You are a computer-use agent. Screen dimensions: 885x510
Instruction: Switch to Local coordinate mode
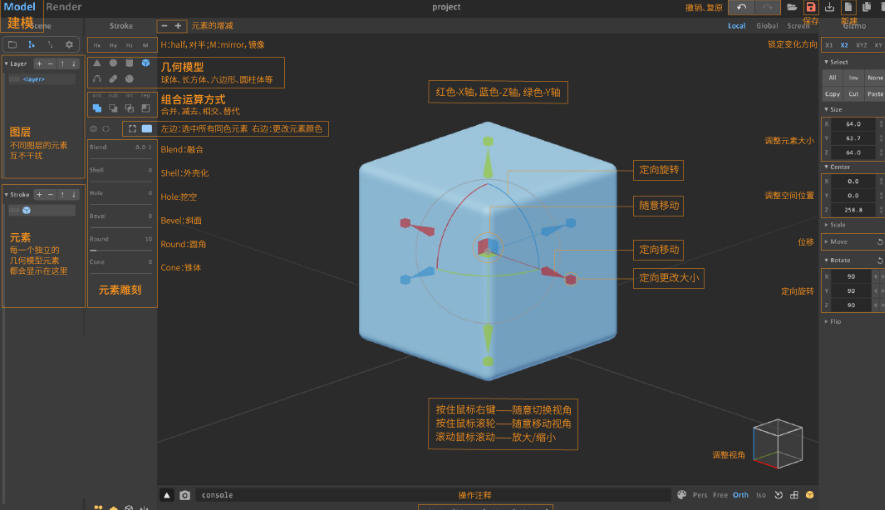(x=736, y=26)
